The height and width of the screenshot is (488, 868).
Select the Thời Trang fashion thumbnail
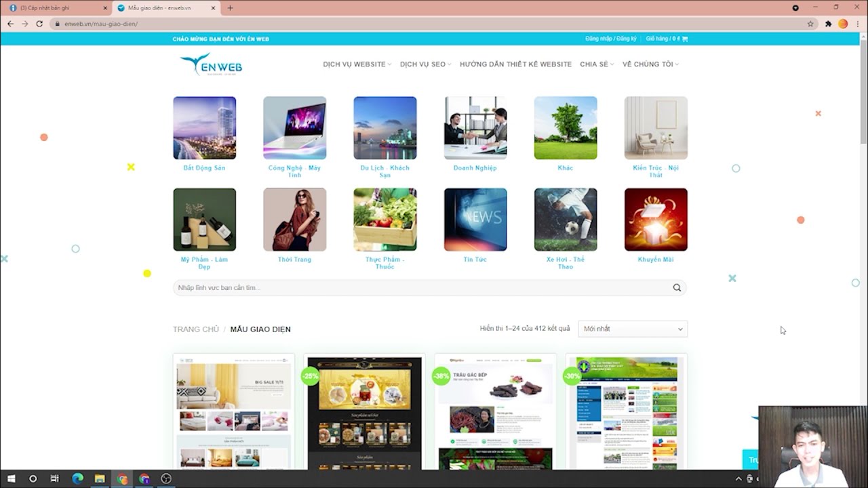(x=295, y=220)
